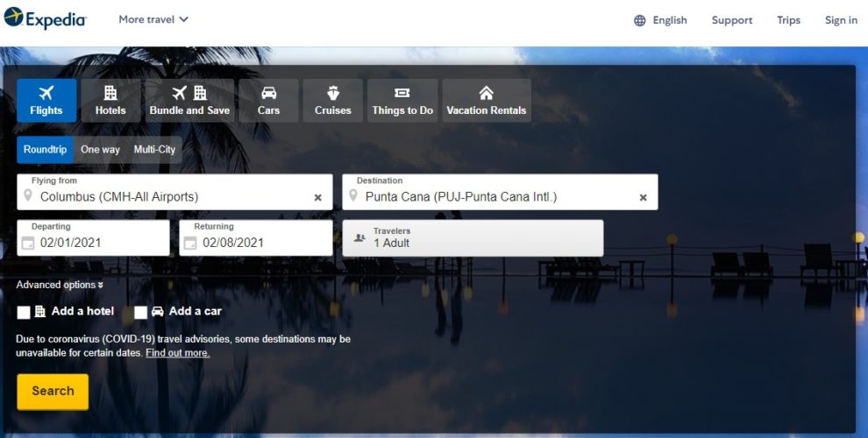This screenshot has width=868, height=438.
Task: Follow the Find out more link
Action: pos(177,353)
